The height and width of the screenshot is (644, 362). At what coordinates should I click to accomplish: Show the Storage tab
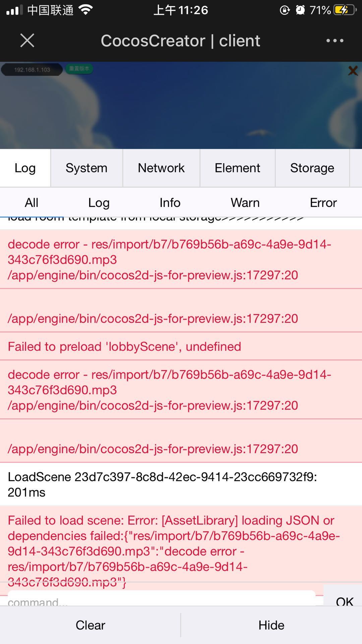click(312, 168)
